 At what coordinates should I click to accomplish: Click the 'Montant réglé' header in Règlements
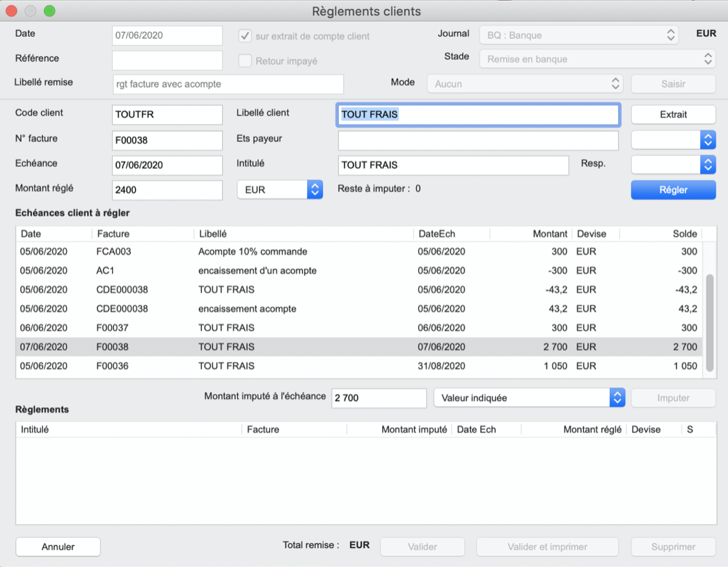coord(574,430)
